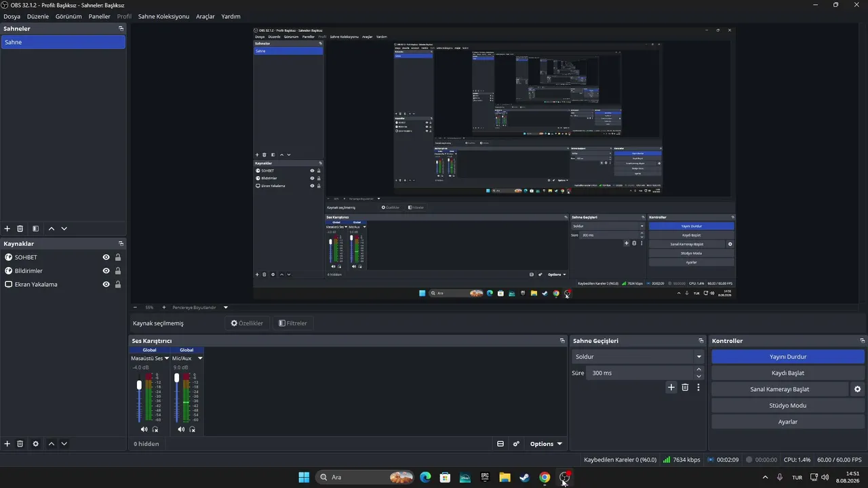The width and height of the screenshot is (868, 488).
Task: Add a new source in Kaynaklar panel
Action: click(x=7, y=444)
